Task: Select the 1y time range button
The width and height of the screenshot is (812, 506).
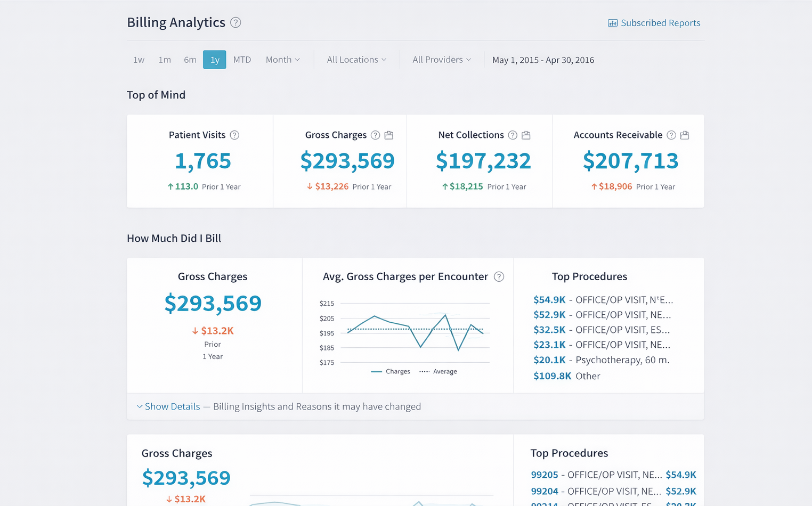Action: pos(215,60)
